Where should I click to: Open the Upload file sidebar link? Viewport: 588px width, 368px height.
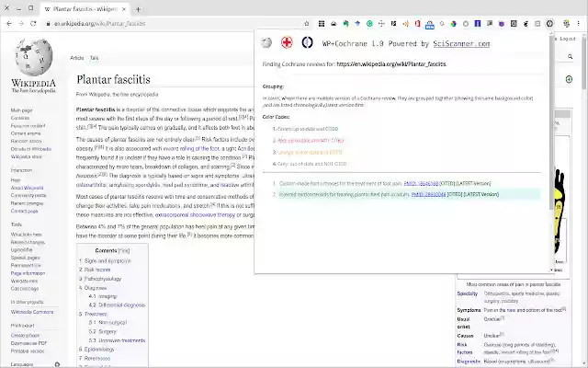coord(22,250)
